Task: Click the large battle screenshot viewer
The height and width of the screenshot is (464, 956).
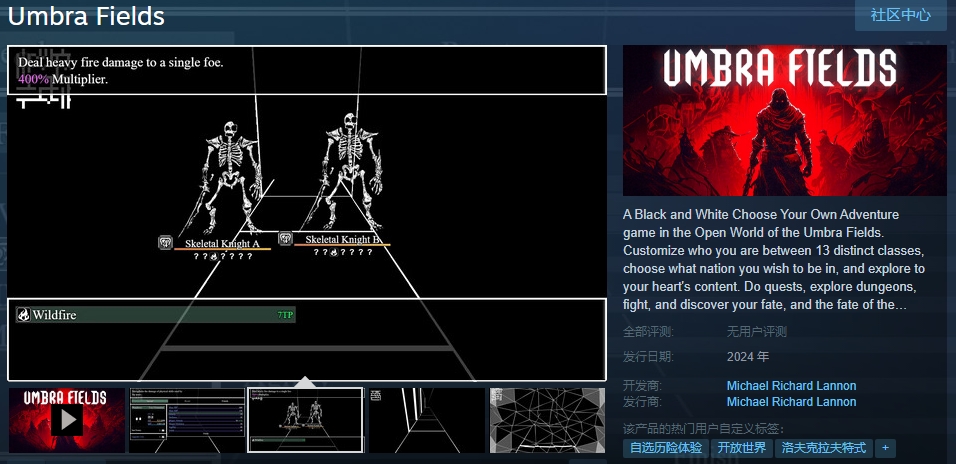Action: (x=307, y=213)
